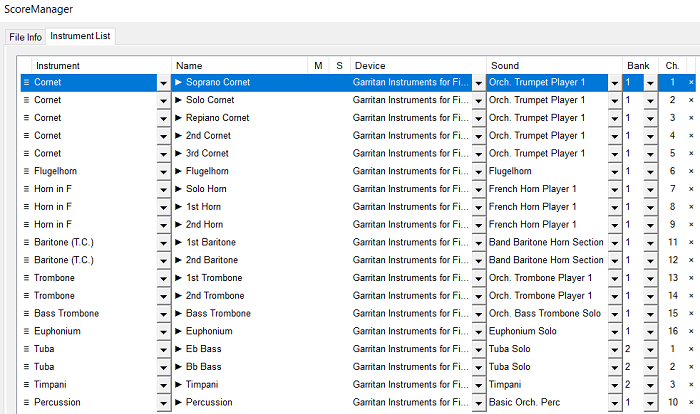
Task: Remove the Timpani row using its × icon
Action: pyautogui.click(x=690, y=384)
